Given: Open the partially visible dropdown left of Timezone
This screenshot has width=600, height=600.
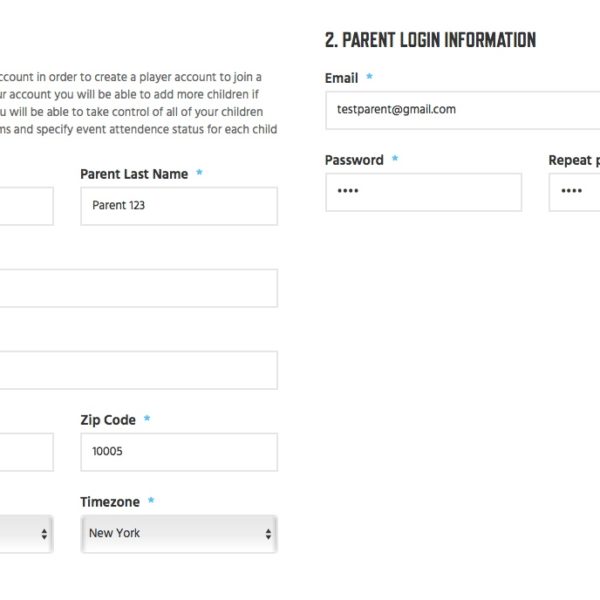Looking at the screenshot, I should (x=26, y=534).
